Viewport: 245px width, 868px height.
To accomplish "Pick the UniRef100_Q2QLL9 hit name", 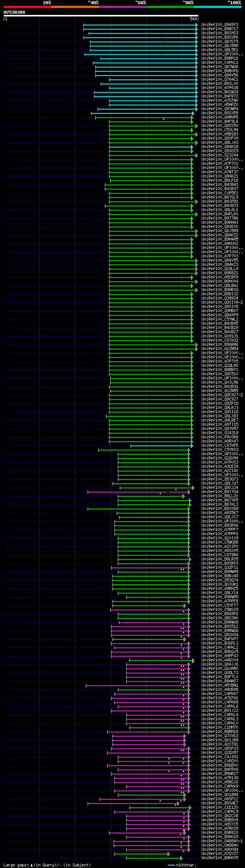I will [x=220, y=269].
